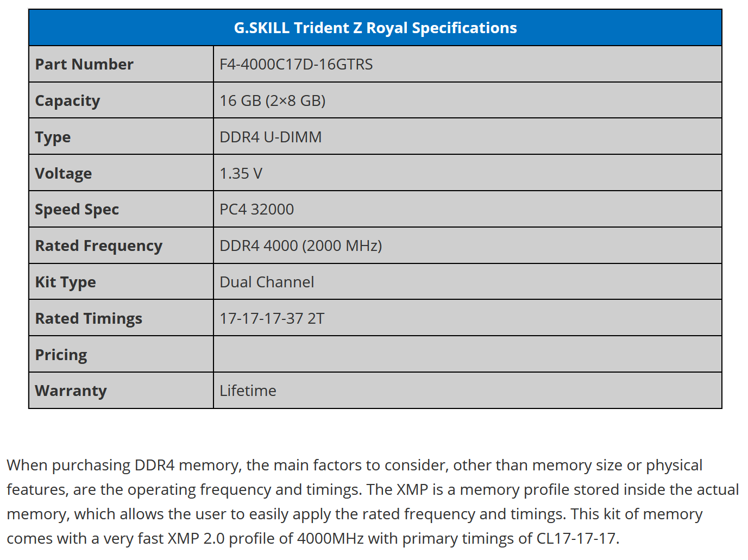748x560 pixels.
Task: Click the Dual Channel value
Action: pyautogui.click(x=267, y=282)
